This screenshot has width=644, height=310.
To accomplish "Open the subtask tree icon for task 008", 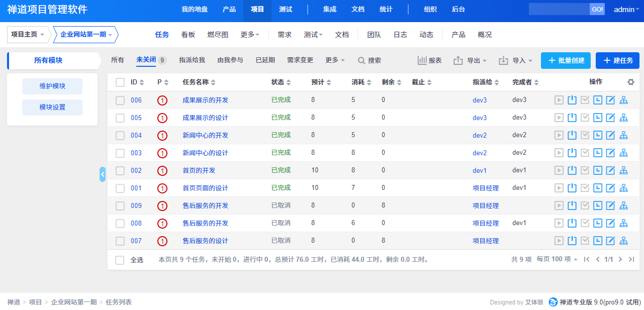I will (x=624, y=223).
